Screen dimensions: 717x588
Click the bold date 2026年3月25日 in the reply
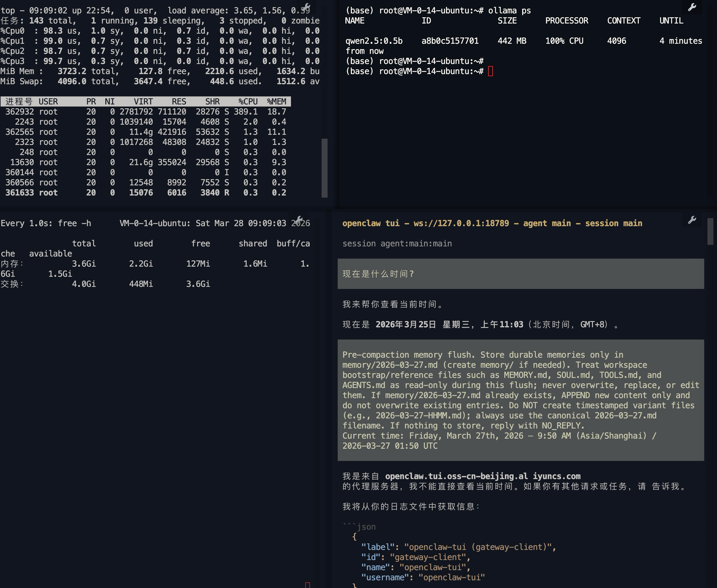pos(406,324)
